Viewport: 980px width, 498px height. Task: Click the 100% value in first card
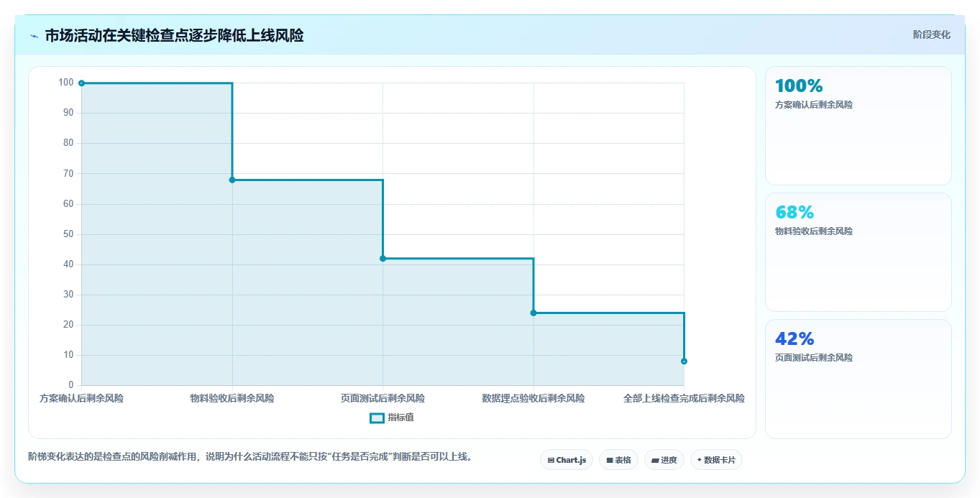799,86
